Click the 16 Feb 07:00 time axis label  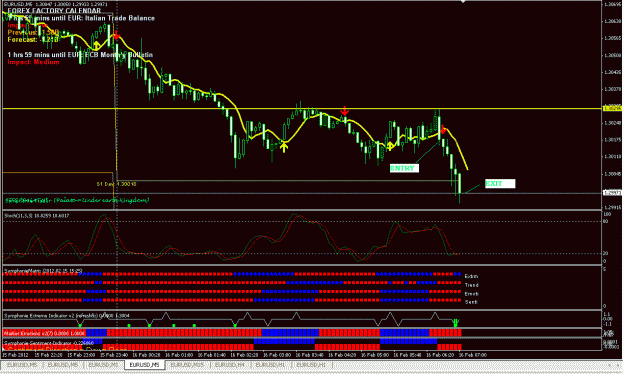(473, 355)
